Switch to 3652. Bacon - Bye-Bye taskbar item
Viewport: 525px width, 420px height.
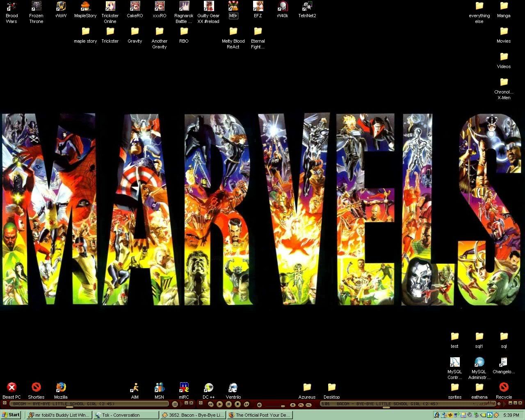pyautogui.click(x=193, y=415)
